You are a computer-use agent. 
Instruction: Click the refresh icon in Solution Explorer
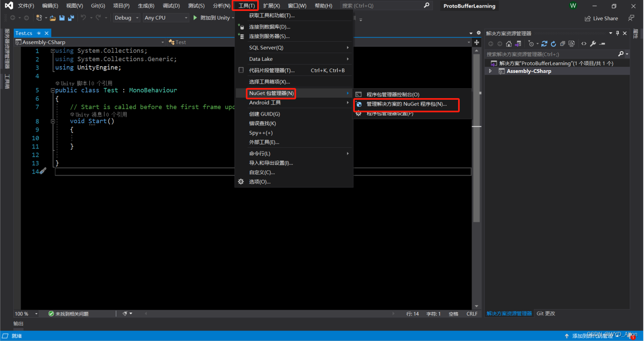coord(553,44)
